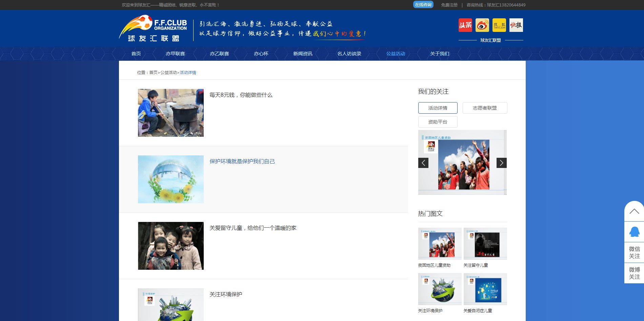Image resolution: width=644 pixels, height=321 pixels.
Task: Click the 免费注册 link
Action: [449, 5]
